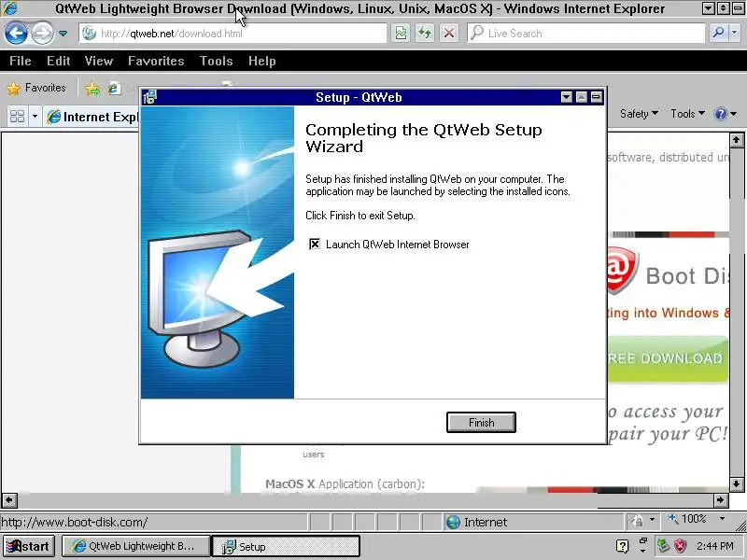Click Internet Explorer Forward arrow button

pos(43,34)
